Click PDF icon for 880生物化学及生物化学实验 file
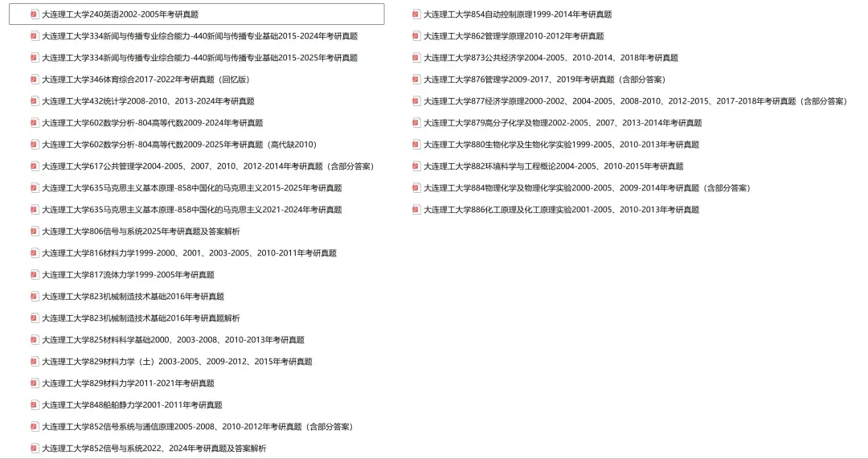Screen dimensions: 868x459 [x=416, y=145]
